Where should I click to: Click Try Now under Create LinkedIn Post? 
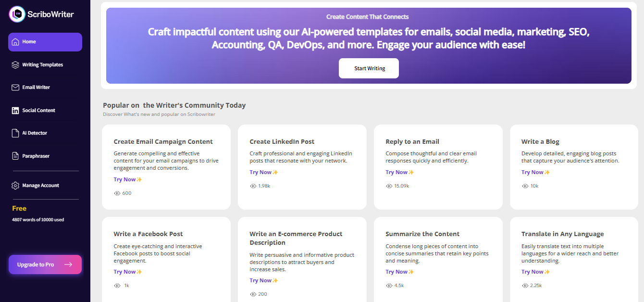[260, 172]
